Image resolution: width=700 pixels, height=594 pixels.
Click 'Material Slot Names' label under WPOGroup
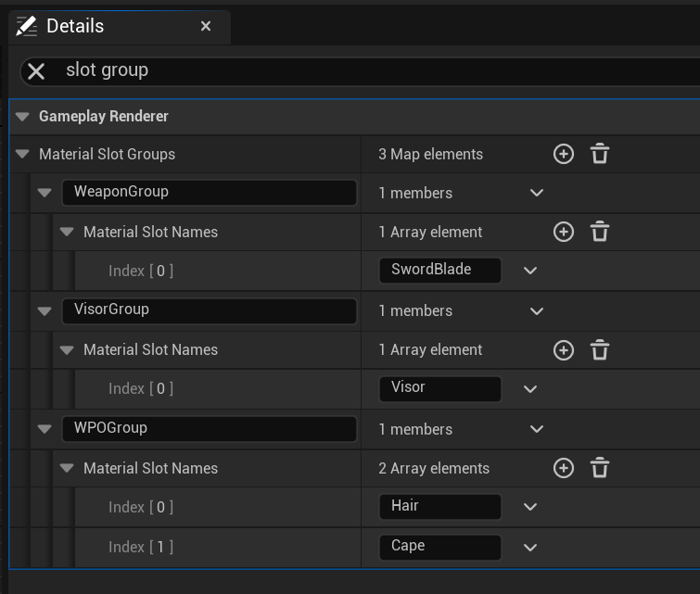click(150, 469)
